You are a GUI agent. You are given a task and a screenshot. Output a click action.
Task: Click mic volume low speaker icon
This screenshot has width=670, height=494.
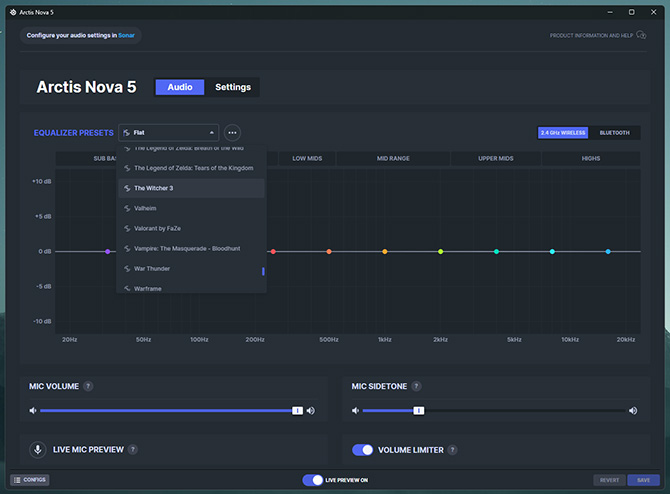33,411
